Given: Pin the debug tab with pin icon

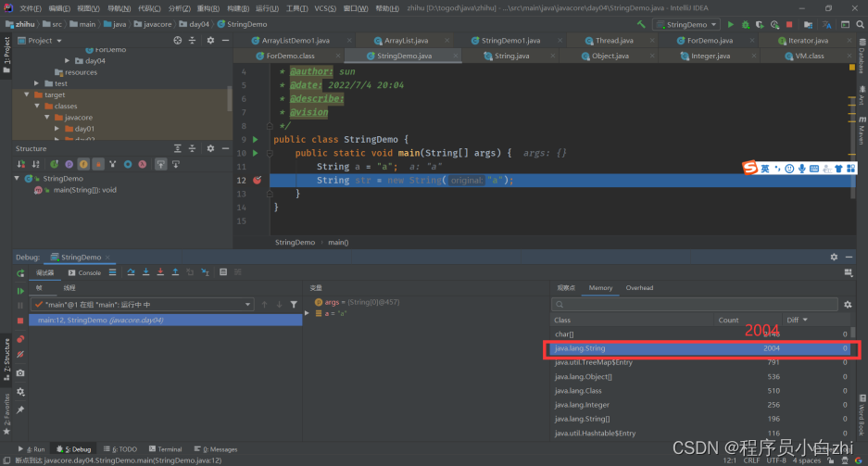Looking at the screenshot, I should pyautogui.click(x=20, y=410).
